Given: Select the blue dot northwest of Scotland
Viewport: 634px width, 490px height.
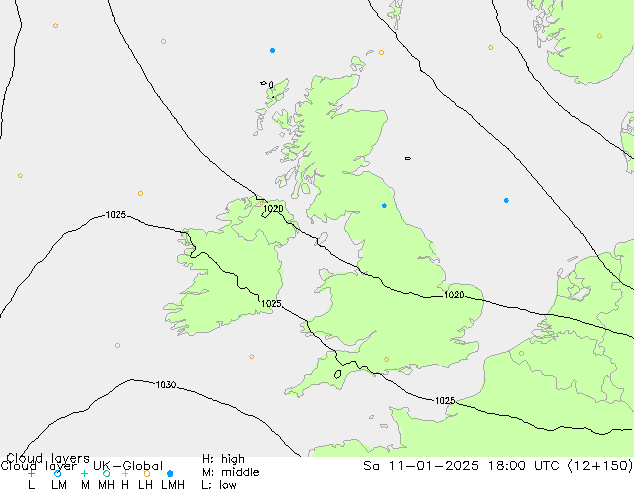Looking at the screenshot, I should [273, 51].
